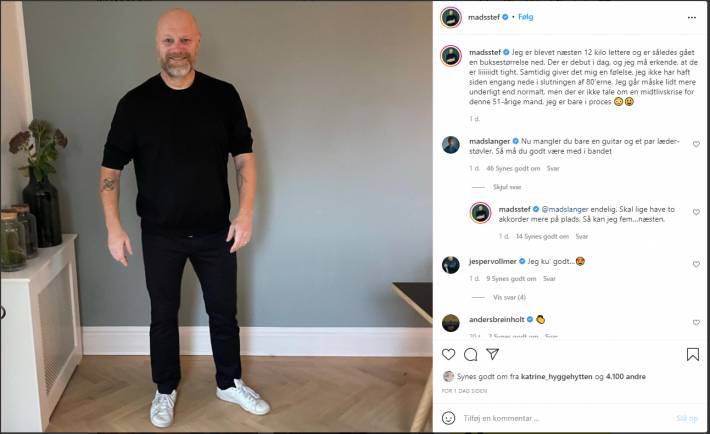Open the @madslanger mention link
Screen dimensions: 710x434
565,209
